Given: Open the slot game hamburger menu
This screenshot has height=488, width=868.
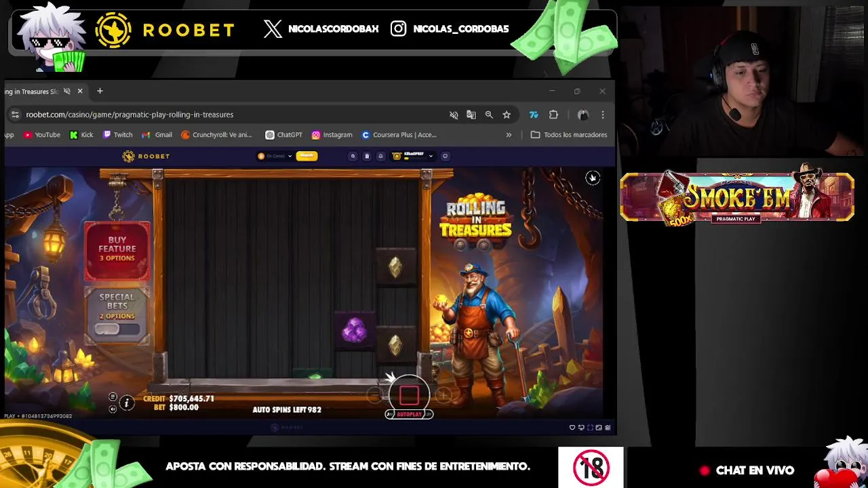Looking at the screenshot, I should 113,397.
